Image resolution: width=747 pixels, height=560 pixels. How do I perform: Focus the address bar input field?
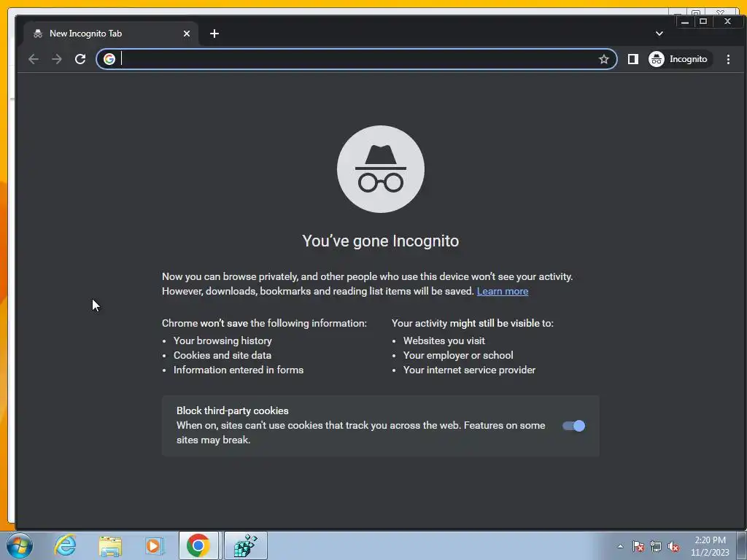357,59
